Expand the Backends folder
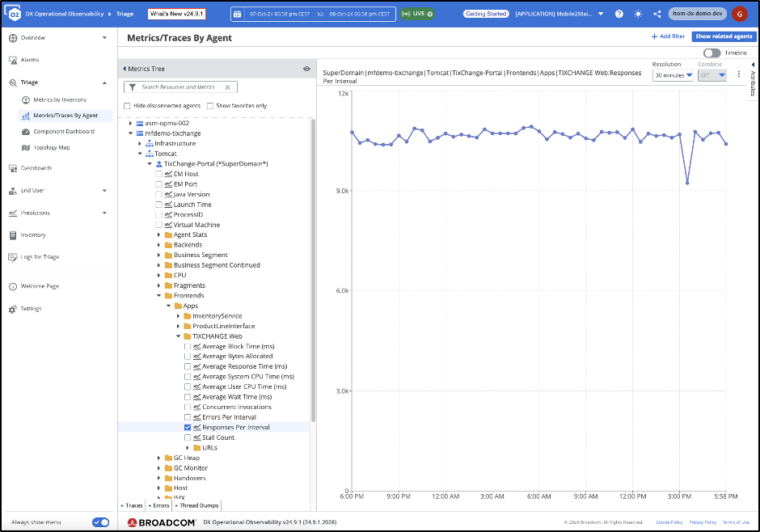Image resolution: width=760 pixels, height=532 pixels. click(x=159, y=245)
